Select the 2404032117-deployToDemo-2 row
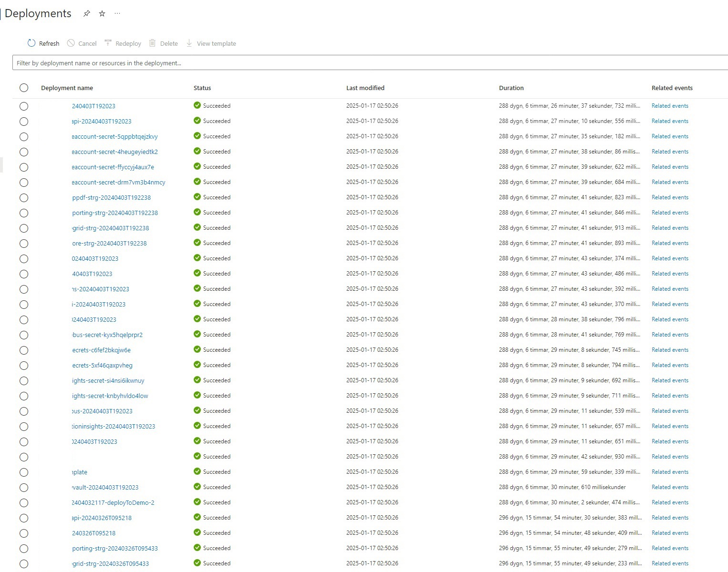 [x=24, y=503]
